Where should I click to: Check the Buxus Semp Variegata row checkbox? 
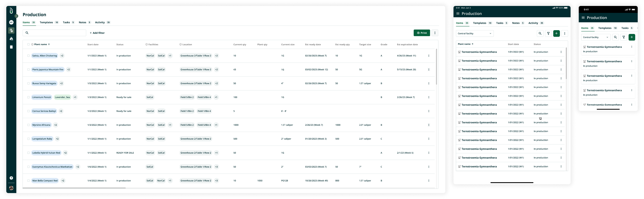pos(28,83)
